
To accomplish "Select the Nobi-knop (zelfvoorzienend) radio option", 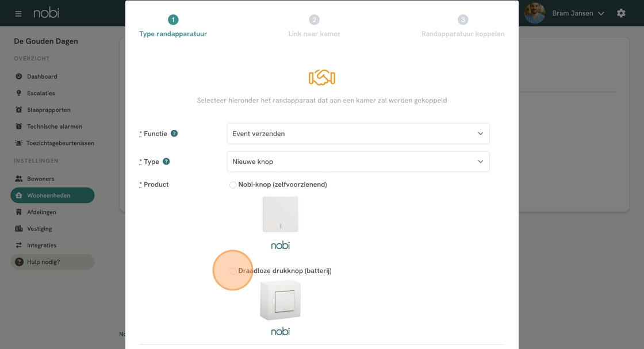I will point(233,185).
